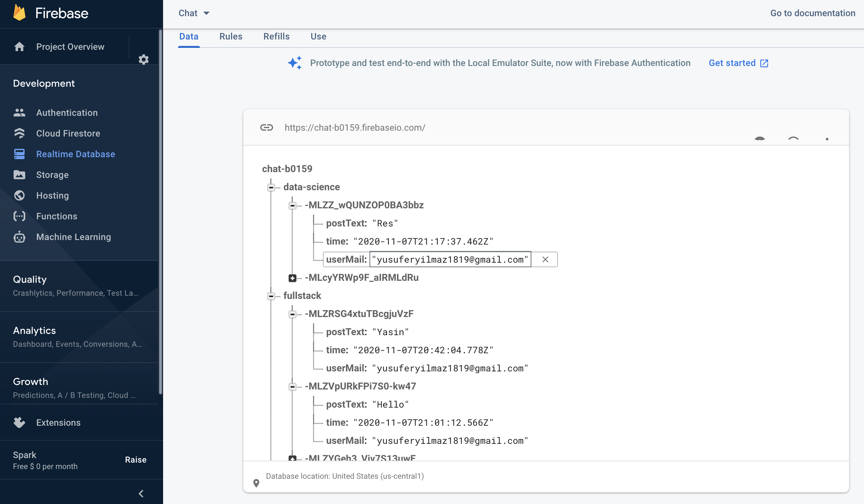This screenshot has width=864, height=504.
Task: Open the Machine Learning section
Action: [73, 237]
